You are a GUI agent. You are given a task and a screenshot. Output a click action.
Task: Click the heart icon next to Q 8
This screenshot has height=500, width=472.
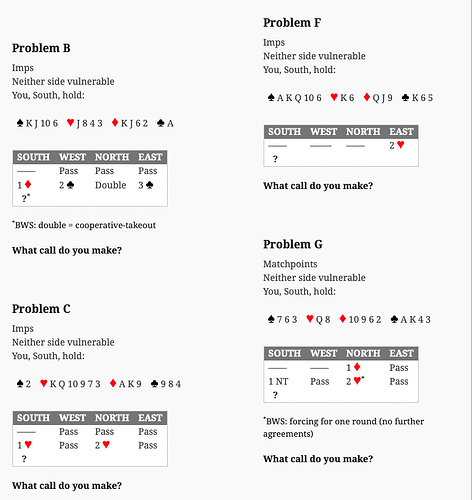point(310,319)
